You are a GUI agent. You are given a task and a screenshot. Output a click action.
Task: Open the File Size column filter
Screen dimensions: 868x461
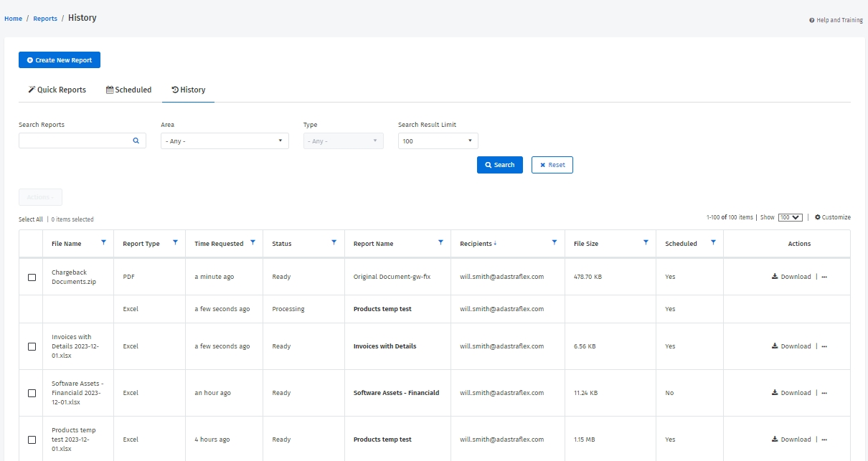646,243
